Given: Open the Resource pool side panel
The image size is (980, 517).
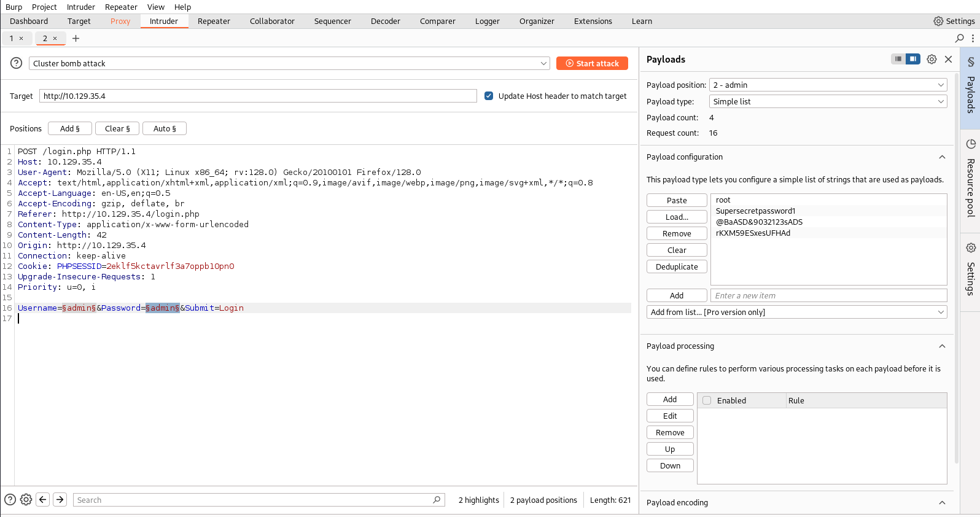Looking at the screenshot, I should [970, 181].
